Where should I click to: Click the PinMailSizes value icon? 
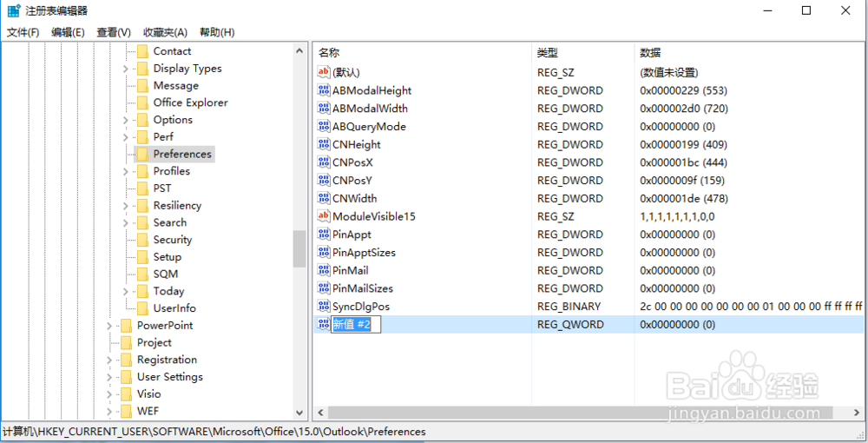324,288
